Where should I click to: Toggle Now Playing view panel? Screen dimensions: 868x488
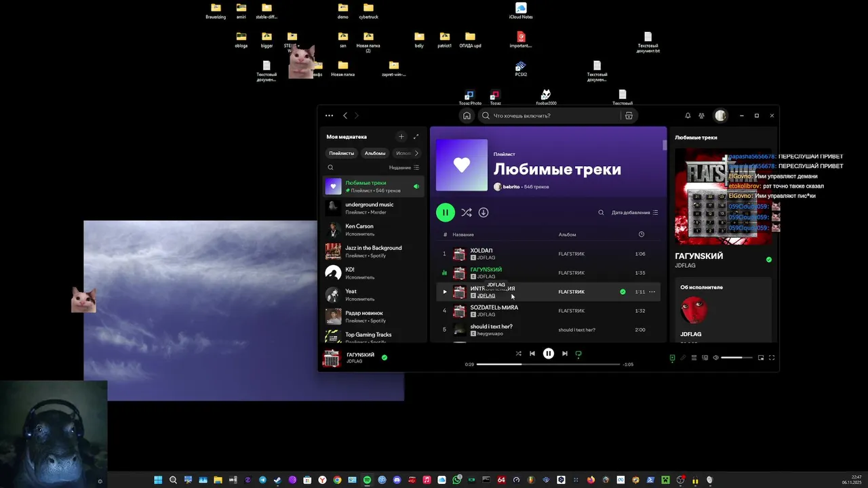click(x=672, y=358)
